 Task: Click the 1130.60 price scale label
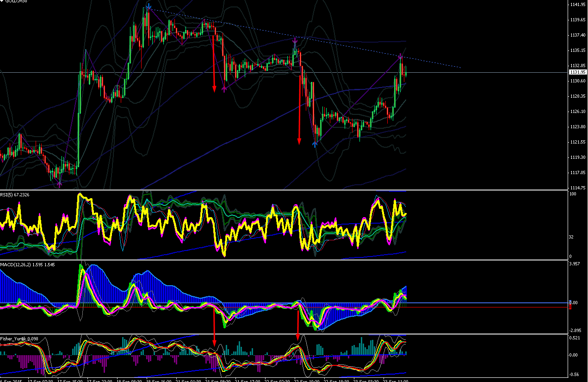click(x=579, y=81)
